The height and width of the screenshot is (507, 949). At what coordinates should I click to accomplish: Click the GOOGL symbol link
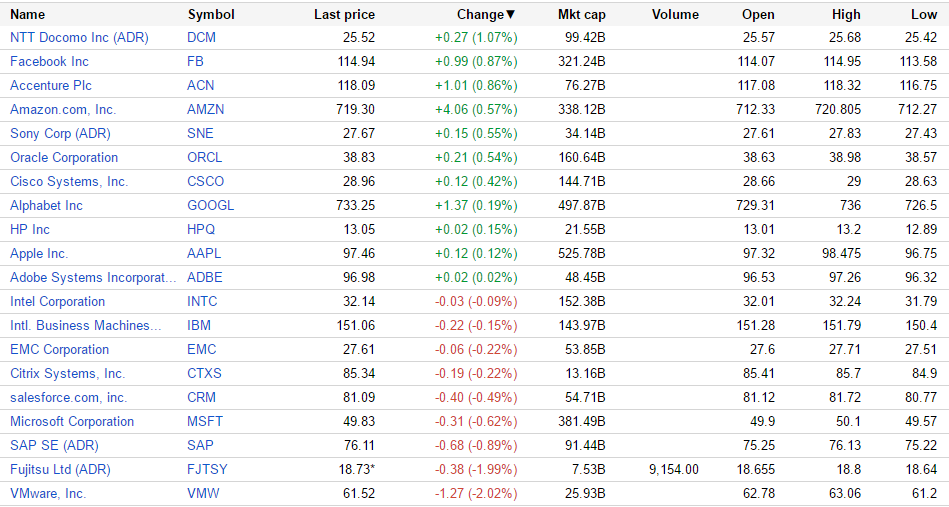coord(210,205)
